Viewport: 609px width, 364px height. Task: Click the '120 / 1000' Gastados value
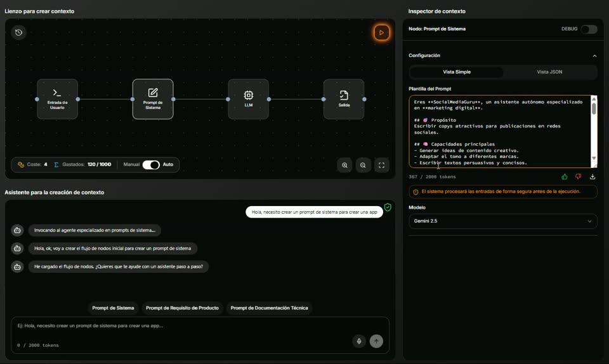point(99,164)
